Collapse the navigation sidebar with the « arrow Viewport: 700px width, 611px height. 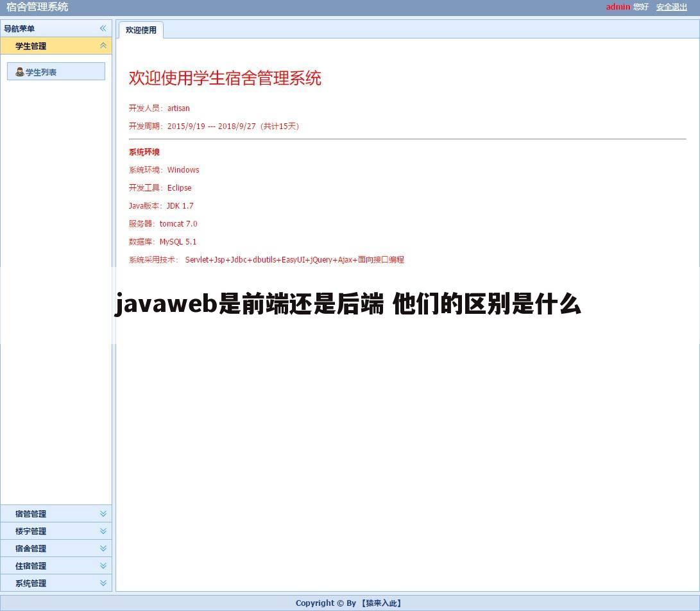(x=103, y=28)
